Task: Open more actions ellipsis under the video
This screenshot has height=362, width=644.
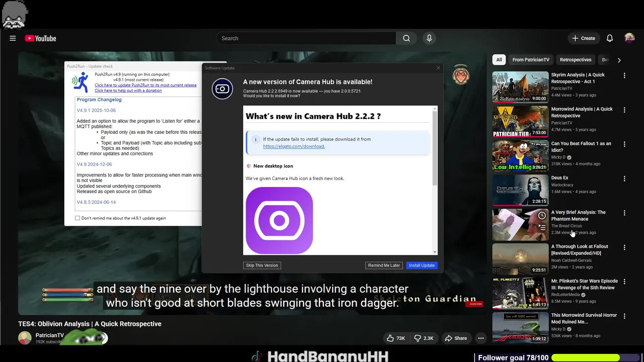Action: pyautogui.click(x=481, y=338)
